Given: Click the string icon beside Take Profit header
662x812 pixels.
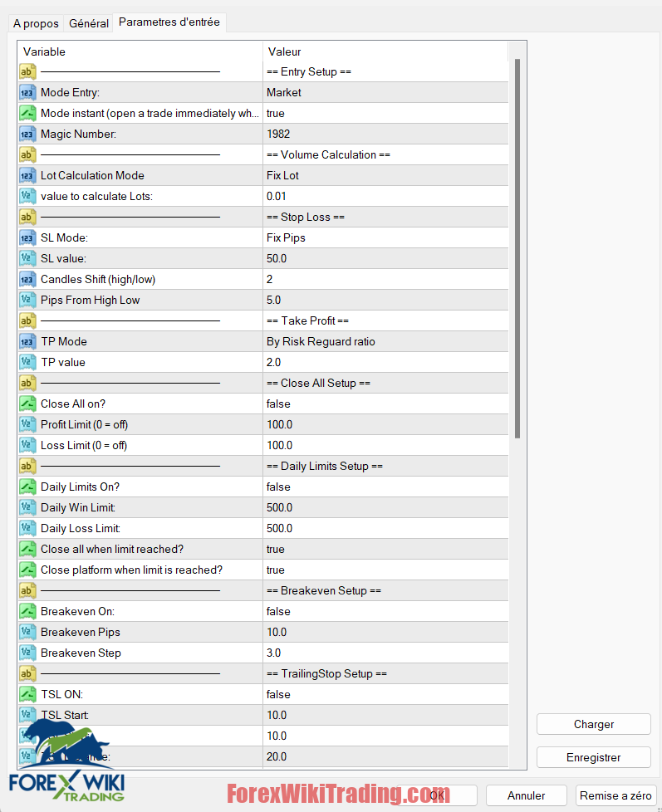Looking at the screenshot, I should click(x=27, y=320).
